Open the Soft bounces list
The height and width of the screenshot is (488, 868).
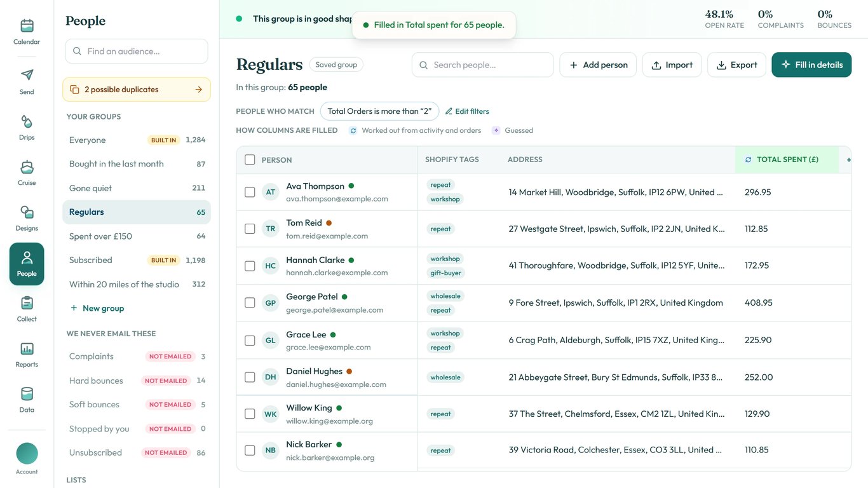click(x=137, y=405)
